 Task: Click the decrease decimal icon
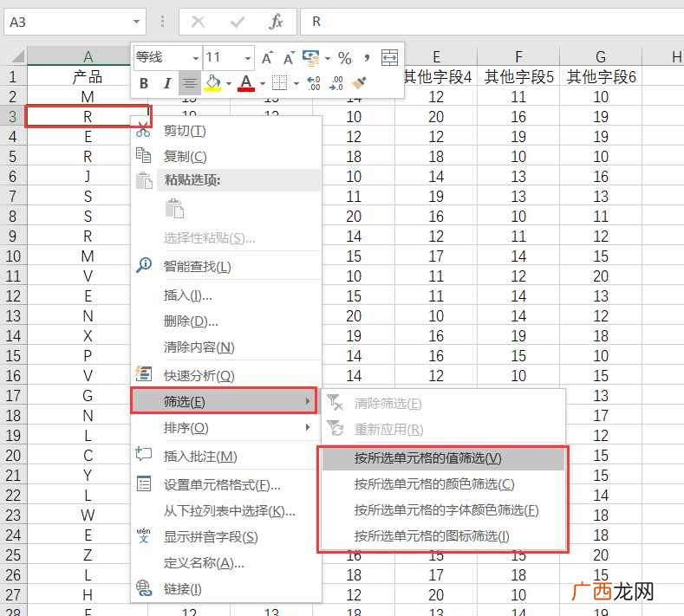tap(336, 83)
